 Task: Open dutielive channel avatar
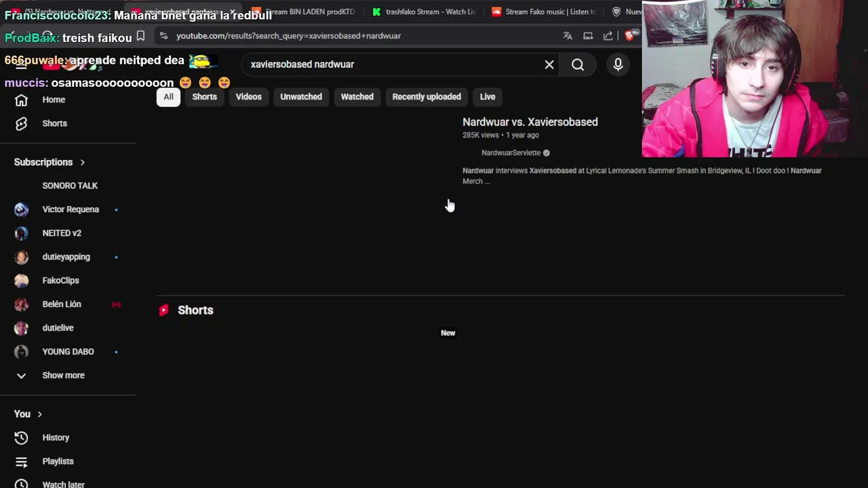22,328
